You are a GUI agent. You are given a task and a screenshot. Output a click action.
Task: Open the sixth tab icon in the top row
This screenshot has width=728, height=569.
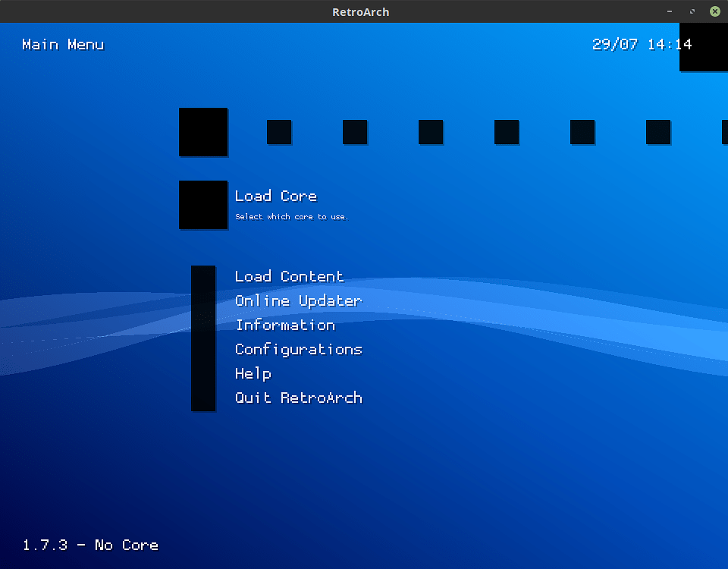click(582, 132)
